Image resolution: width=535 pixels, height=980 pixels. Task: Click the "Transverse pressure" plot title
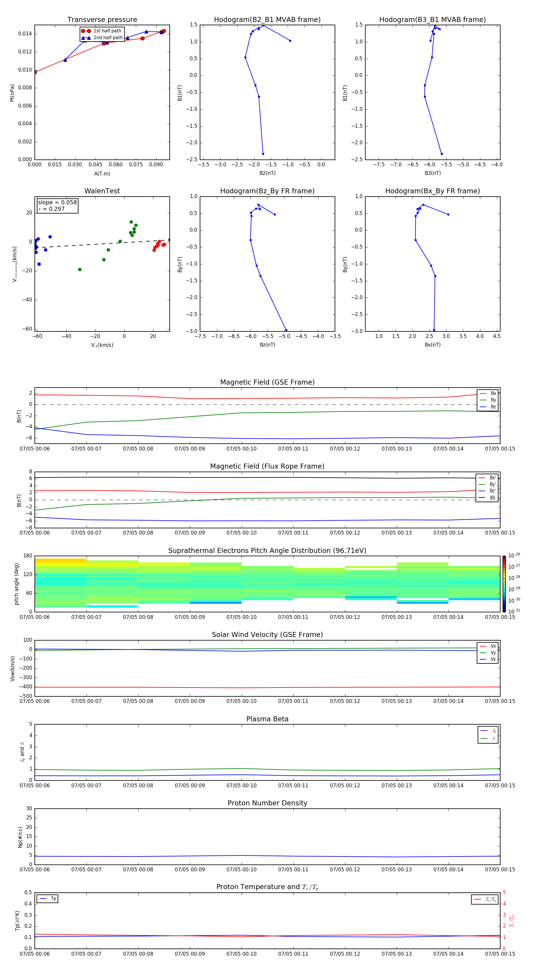(102, 20)
